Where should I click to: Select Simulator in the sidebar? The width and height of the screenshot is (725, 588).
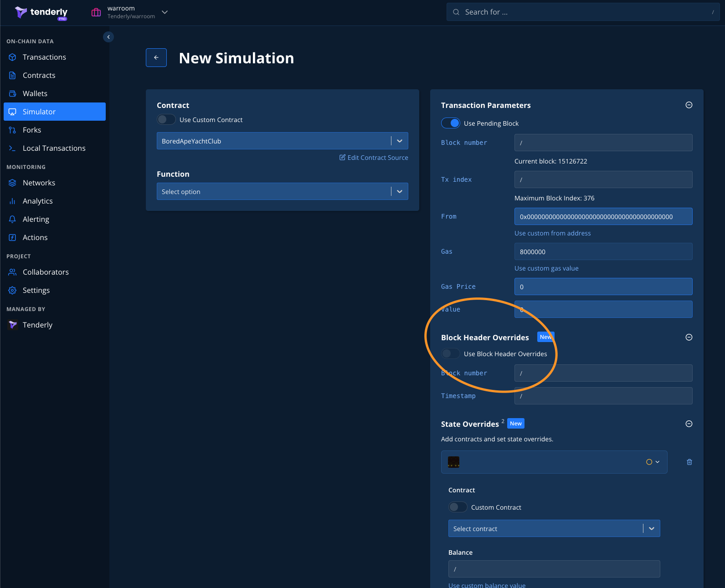coord(55,112)
